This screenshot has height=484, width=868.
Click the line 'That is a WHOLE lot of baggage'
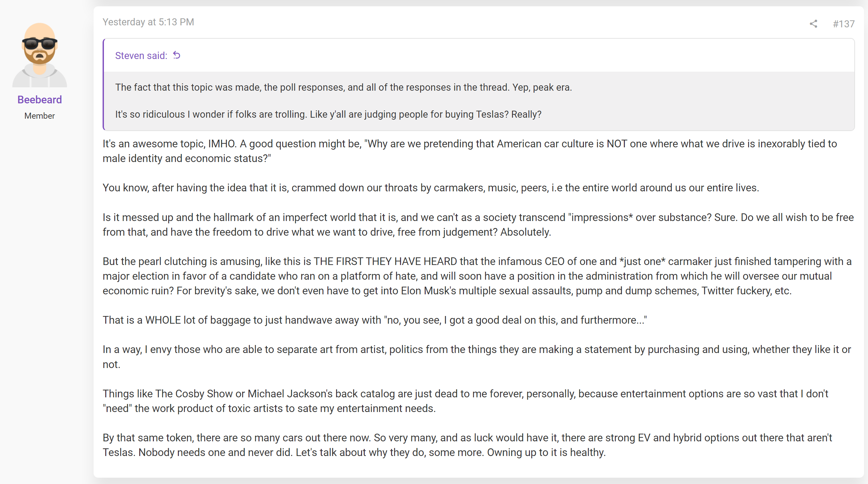[x=375, y=320]
